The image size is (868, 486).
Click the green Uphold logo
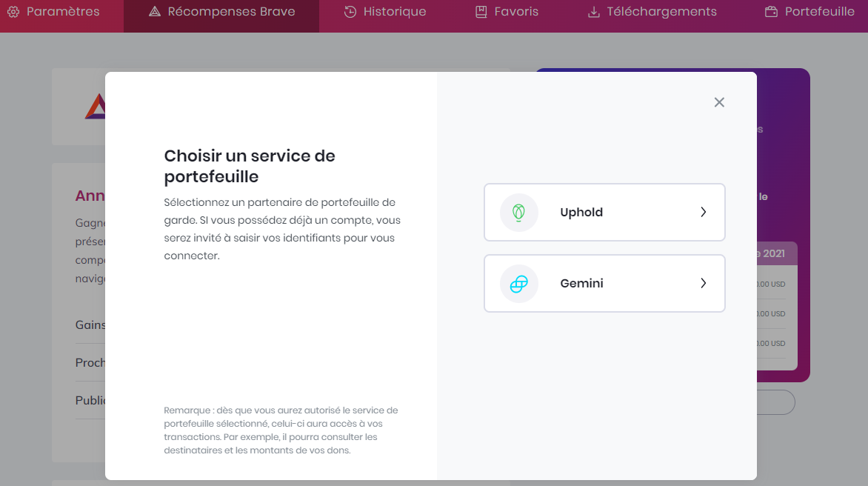519,213
